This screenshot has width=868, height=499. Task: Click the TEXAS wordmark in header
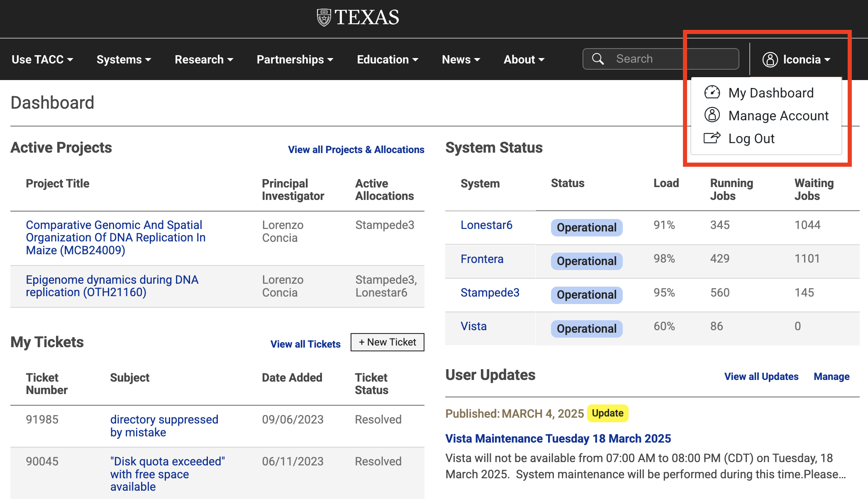click(x=367, y=17)
